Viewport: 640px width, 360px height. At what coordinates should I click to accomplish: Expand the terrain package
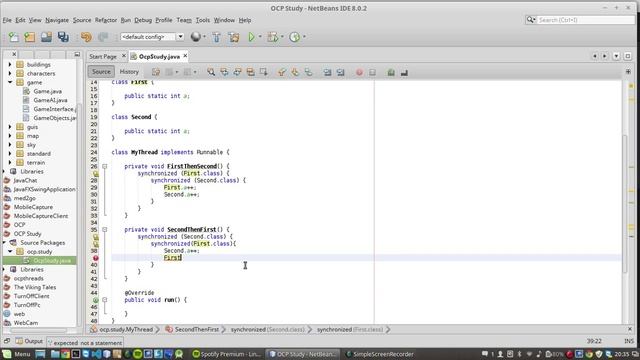[10, 162]
